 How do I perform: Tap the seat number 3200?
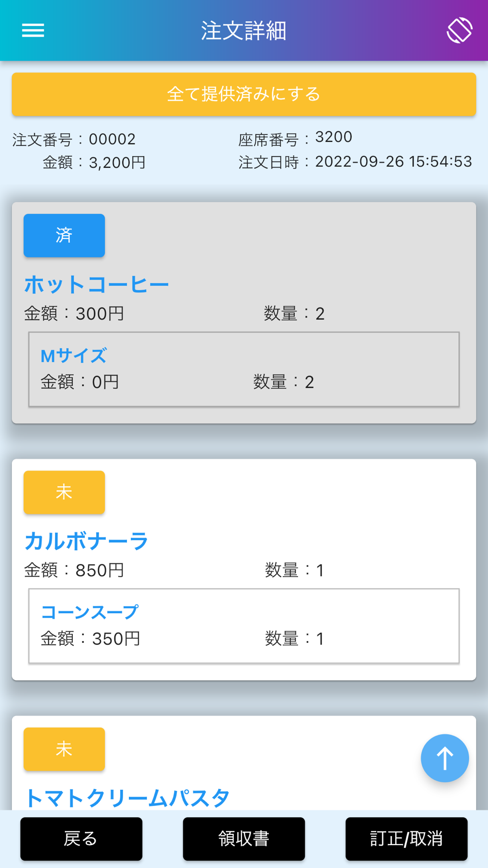334,137
